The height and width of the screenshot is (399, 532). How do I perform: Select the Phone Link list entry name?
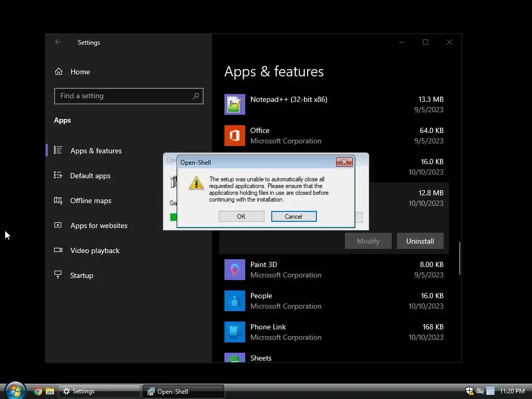coord(268,327)
